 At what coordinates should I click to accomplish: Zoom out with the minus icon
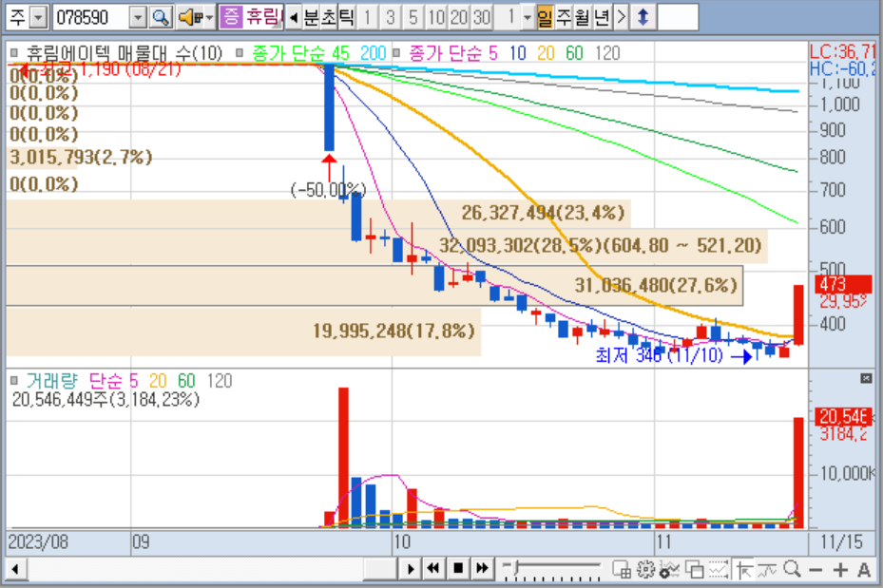point(816,570)
